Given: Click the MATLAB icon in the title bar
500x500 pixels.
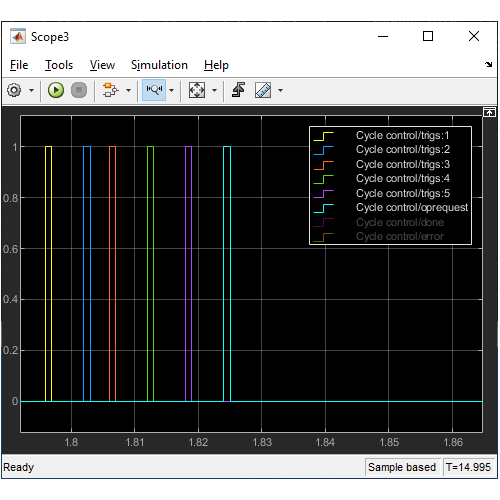Looking at the screenshot, I should point(18,36).
